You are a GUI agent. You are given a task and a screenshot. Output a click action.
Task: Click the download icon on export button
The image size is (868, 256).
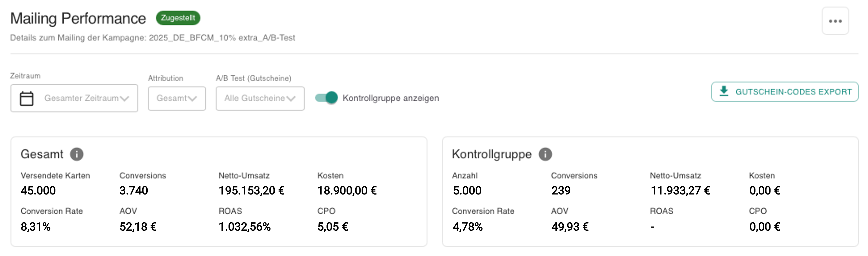[x=724, y=91]
